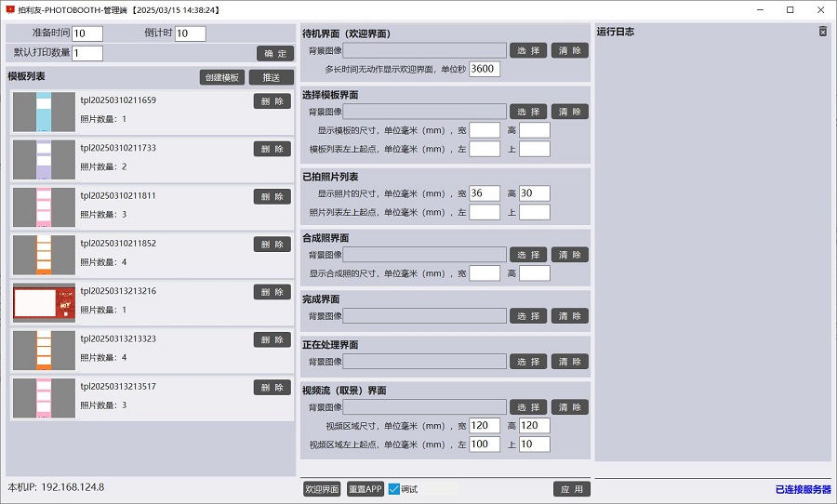Click the 倒计时 countdown input field
This screenshot has height=504, width=837.
tap(190, 33)
